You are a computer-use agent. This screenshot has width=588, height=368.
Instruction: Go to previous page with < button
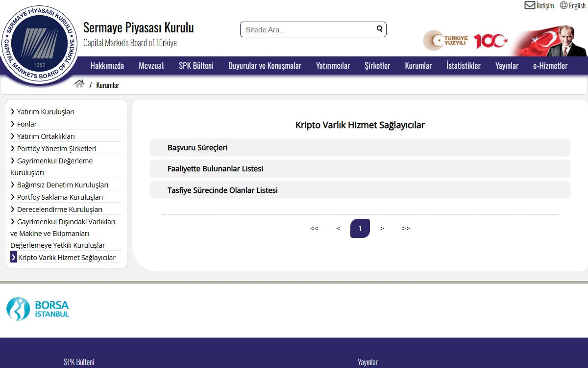point(338,228)
